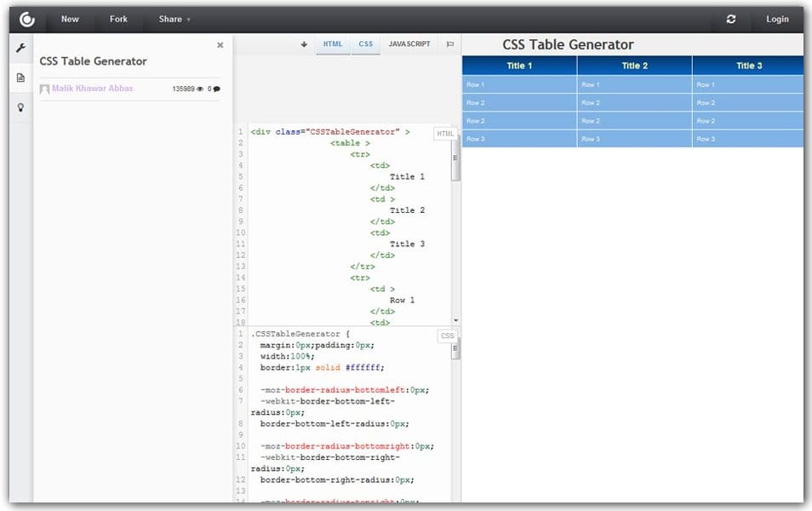Screen dimensions: 812x511
Task: Toggle the CSS panel visibility tab
Action: tap(366, 43)
